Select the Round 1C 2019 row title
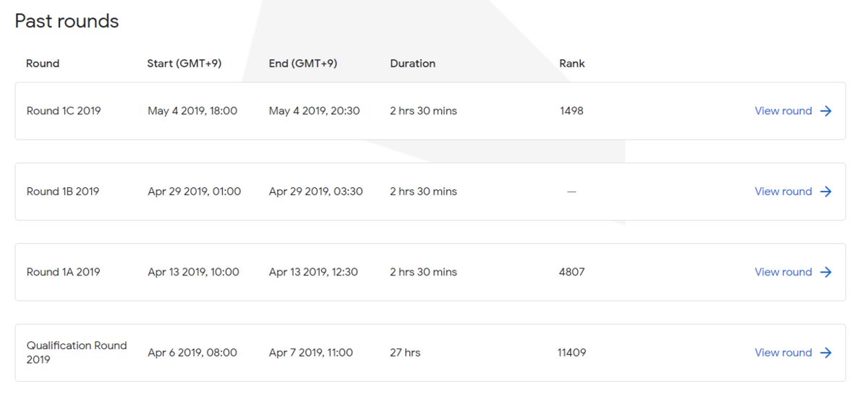This screenshot has width=868, height=410. [64, 111]
